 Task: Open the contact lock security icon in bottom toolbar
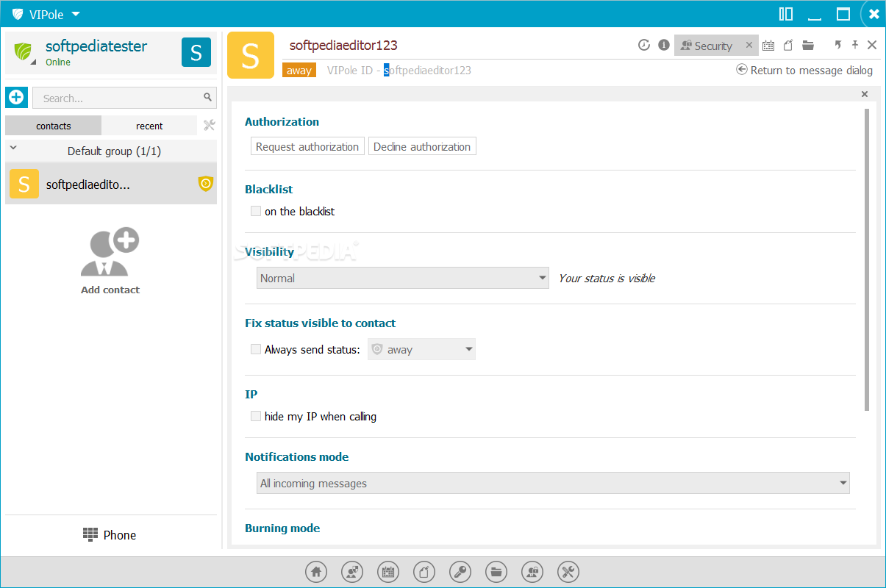point(532,572)
